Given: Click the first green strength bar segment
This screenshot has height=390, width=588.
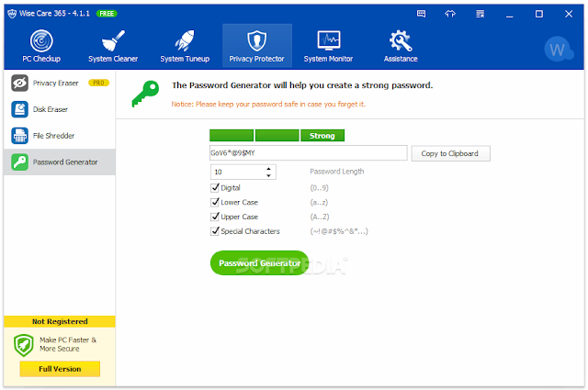Looking at the screenshot, I should pyautogui.click(x=232, y=136).
